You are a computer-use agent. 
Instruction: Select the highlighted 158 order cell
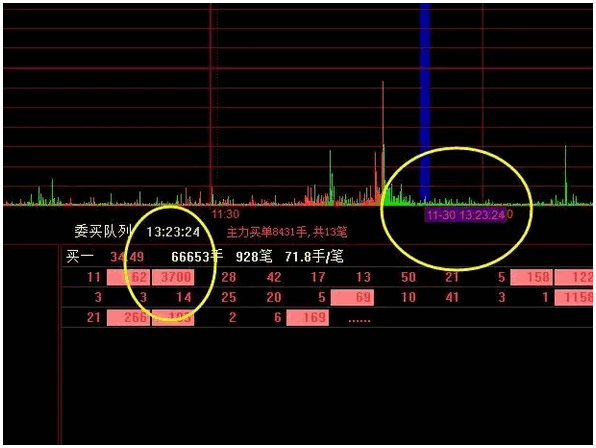point(531,277)
